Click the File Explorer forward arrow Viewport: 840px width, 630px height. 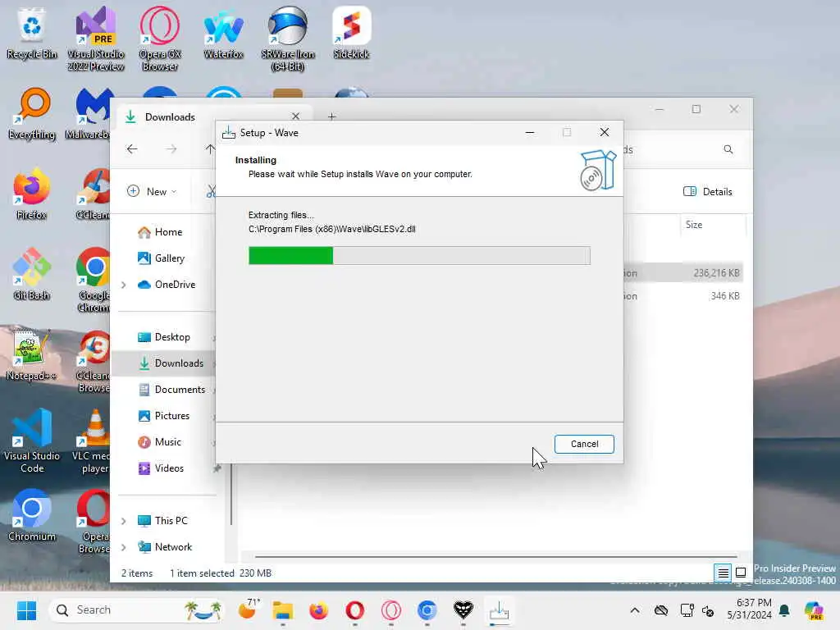coord(171,149)
